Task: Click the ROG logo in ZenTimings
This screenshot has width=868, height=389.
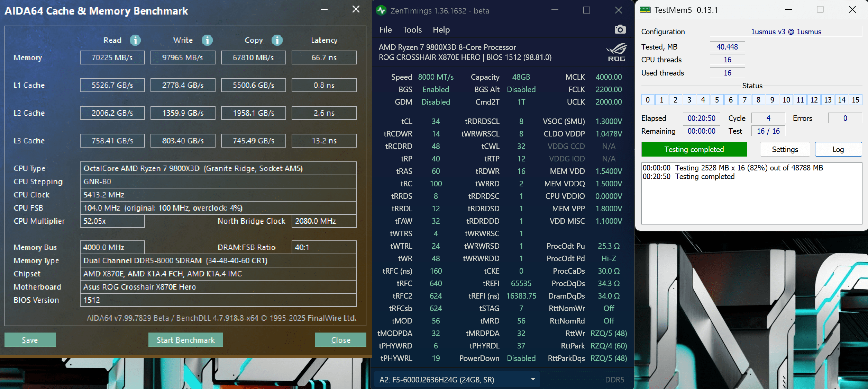Action: 617,52
